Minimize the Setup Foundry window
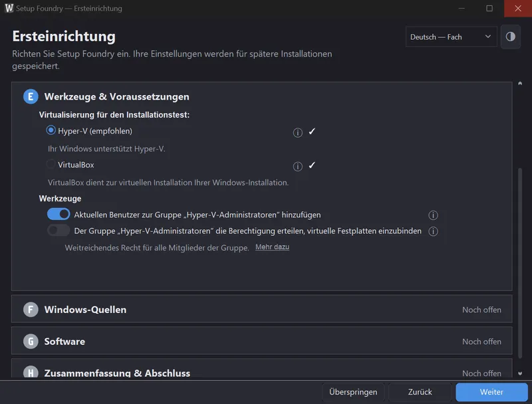This screenshot has width=532, height=404. (x=462, y=8)
